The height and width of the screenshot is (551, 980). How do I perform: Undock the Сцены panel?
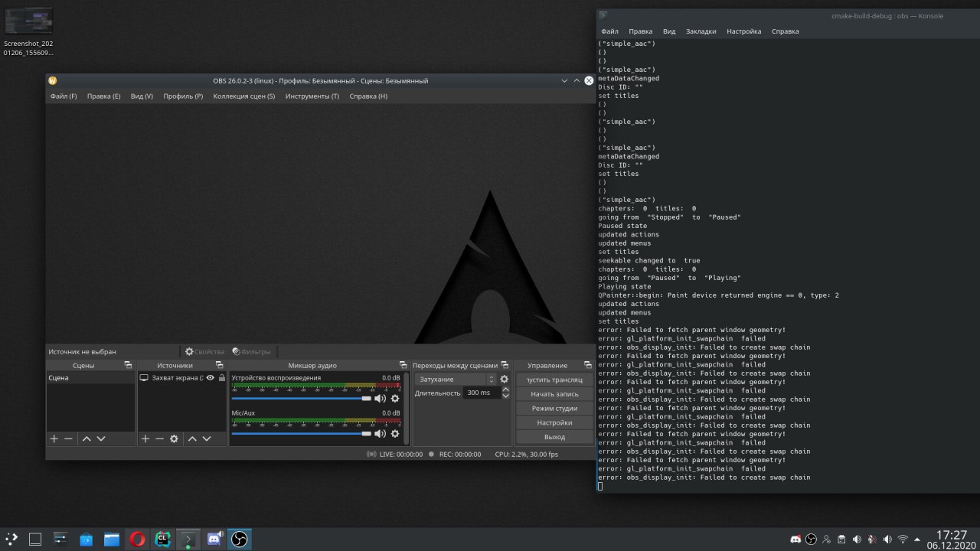[x=128, y=365]
